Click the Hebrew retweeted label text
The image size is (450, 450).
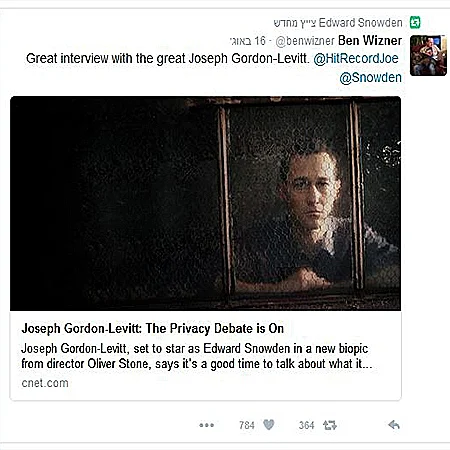coord(294,23)
